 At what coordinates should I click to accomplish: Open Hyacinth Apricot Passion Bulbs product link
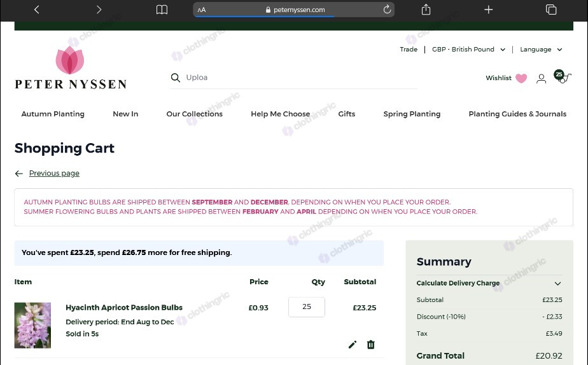(x=124, y=308)
